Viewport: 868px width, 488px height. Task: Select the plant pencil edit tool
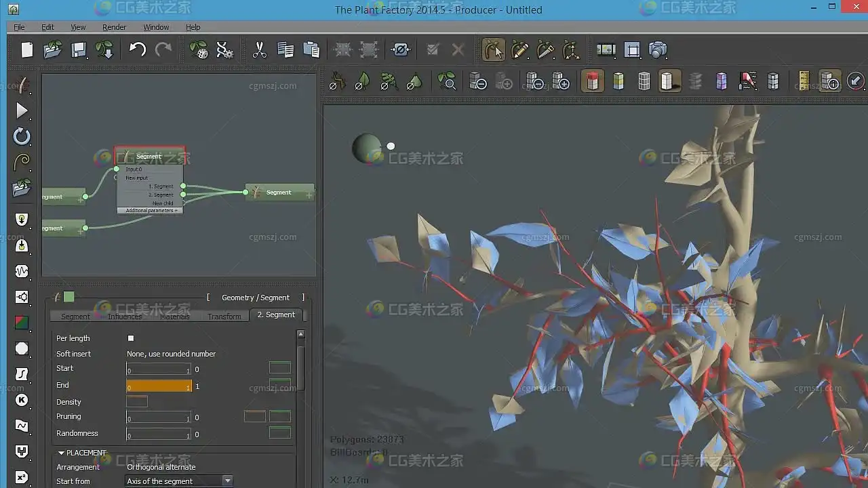(519, 50)
